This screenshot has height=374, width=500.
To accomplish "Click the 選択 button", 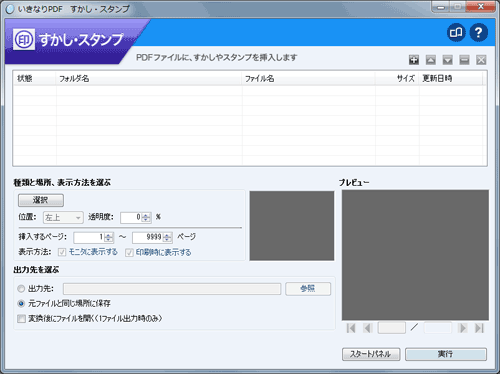I will [41, 200].
